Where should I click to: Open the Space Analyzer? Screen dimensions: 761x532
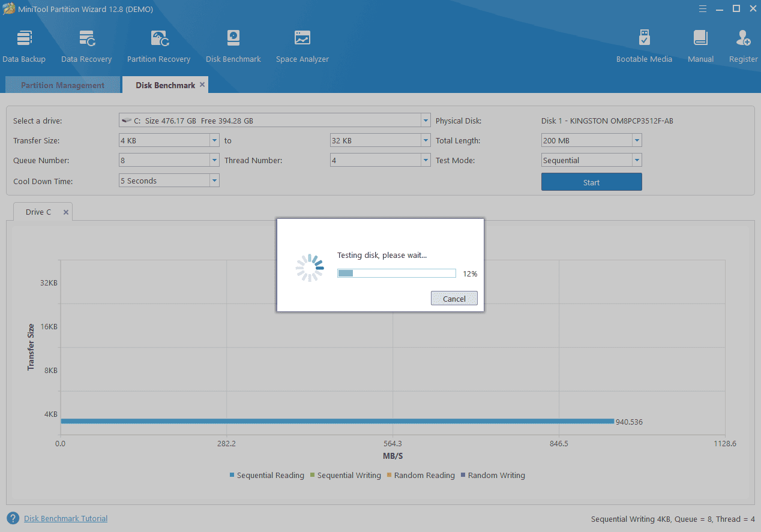click(x=302, y=45)
